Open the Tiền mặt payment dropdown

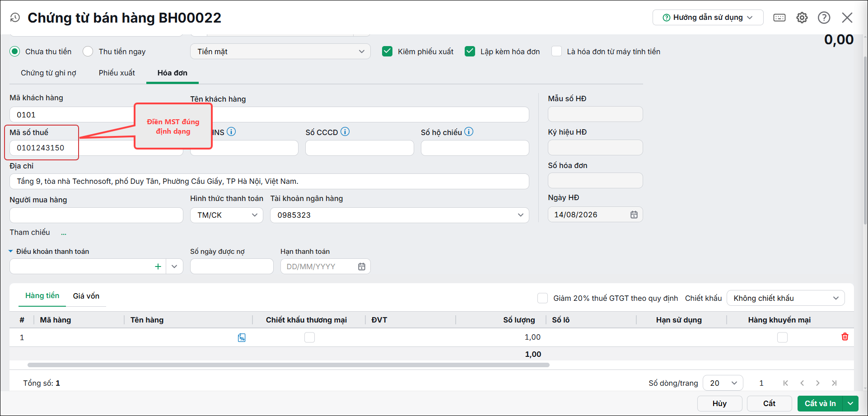tap(280, 51)
